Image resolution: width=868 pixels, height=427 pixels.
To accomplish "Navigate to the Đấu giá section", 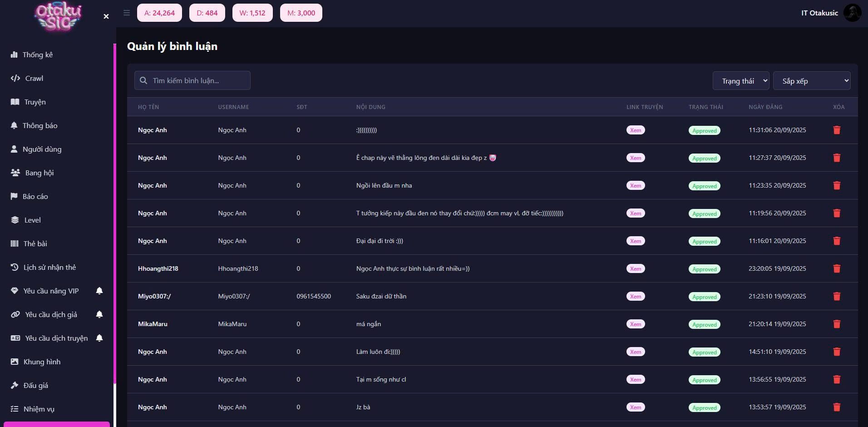I will 35,385.
